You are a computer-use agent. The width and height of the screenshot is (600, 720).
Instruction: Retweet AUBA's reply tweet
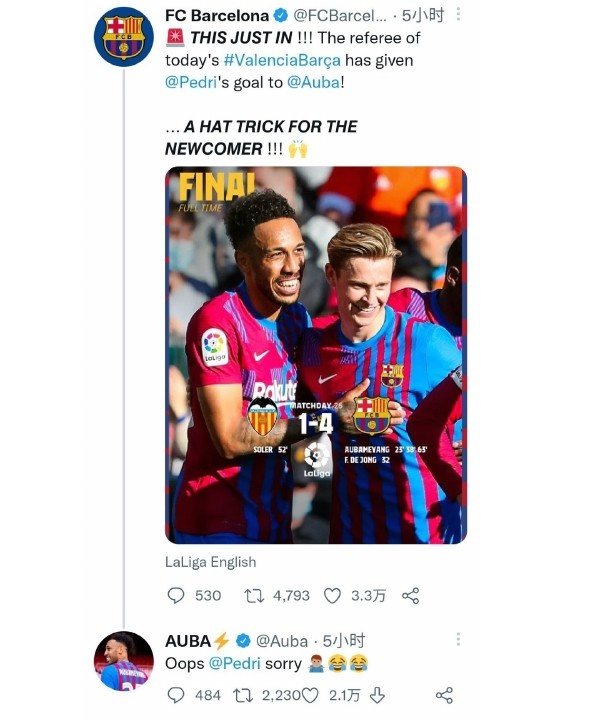pyautogui.click(x=241, y=695)
